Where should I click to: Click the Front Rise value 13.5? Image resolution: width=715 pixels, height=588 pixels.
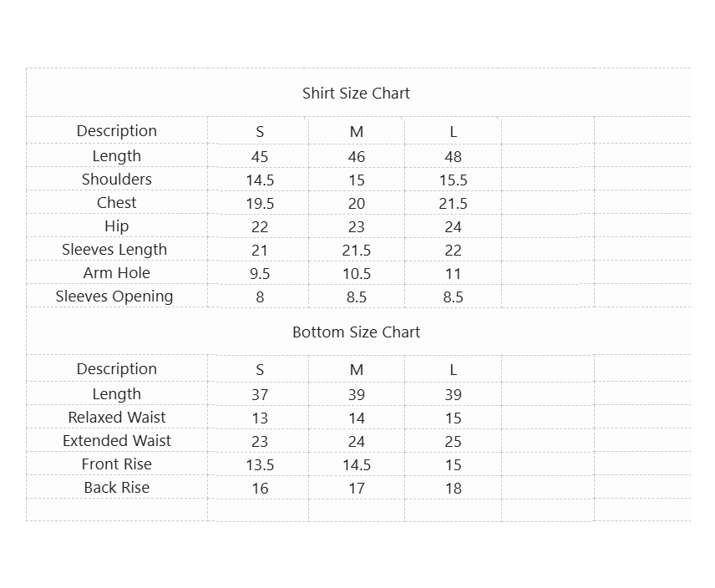(260, 465)
